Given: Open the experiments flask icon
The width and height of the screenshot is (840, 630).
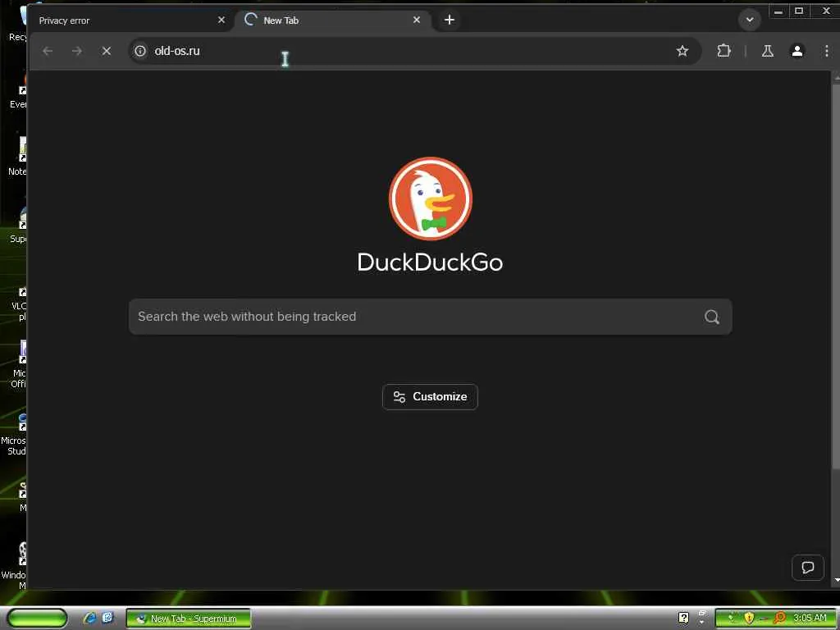Looking at the screenshot, I should pyautogui.click(x=768, y=51).
